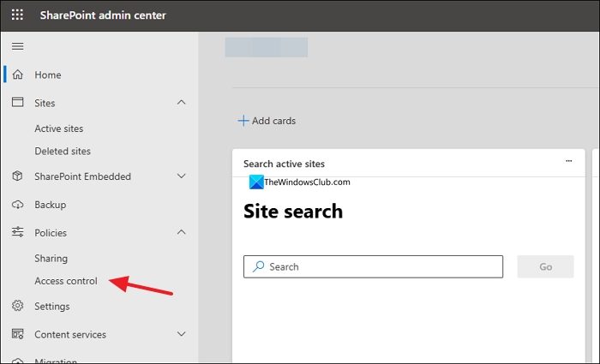This screenshot has width=600, height=364.
Task: Click the magnifier icon in Search box
Action: click(259, 266)
